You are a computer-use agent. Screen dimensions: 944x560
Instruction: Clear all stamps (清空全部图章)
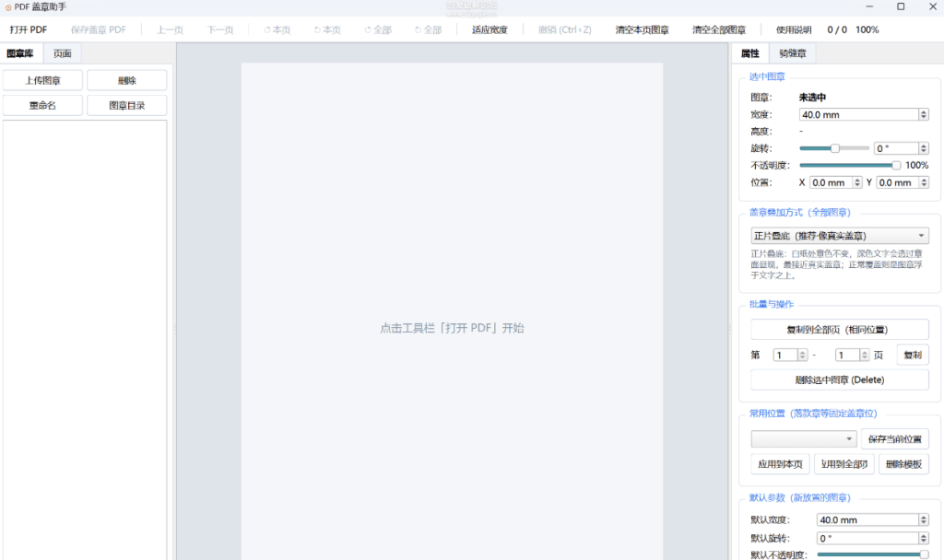pos(719,29)
